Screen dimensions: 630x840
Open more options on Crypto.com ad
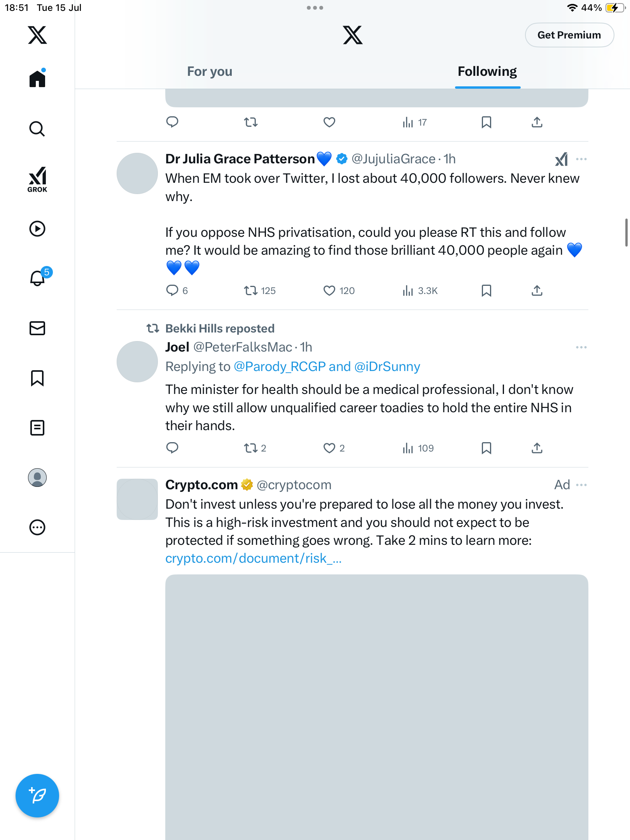click(581, 485)
